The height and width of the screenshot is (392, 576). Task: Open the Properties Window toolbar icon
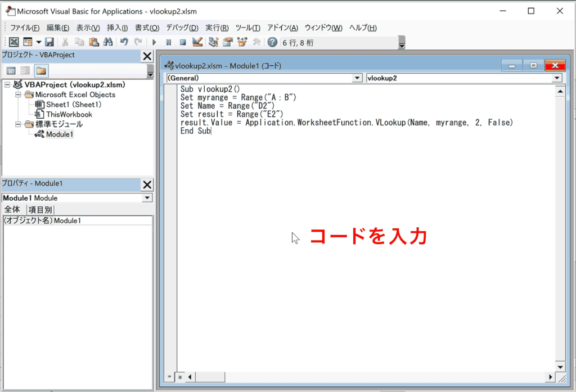click(228, 42)
